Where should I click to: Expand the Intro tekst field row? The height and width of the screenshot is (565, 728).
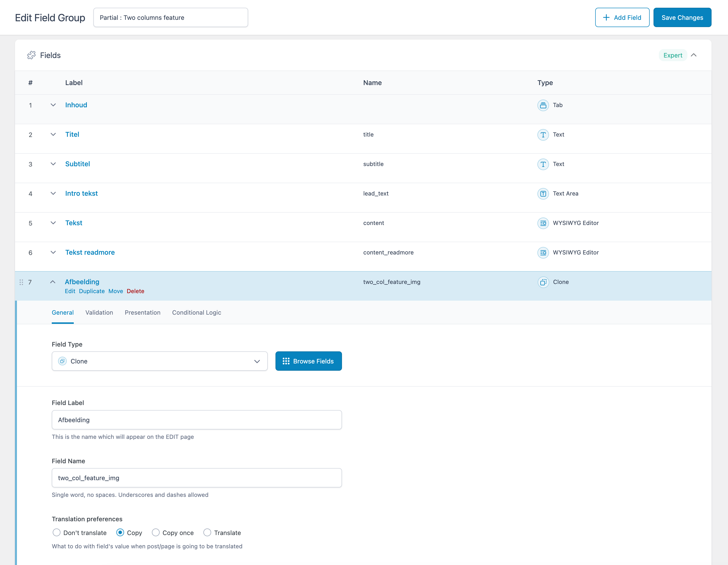[53, 193]
